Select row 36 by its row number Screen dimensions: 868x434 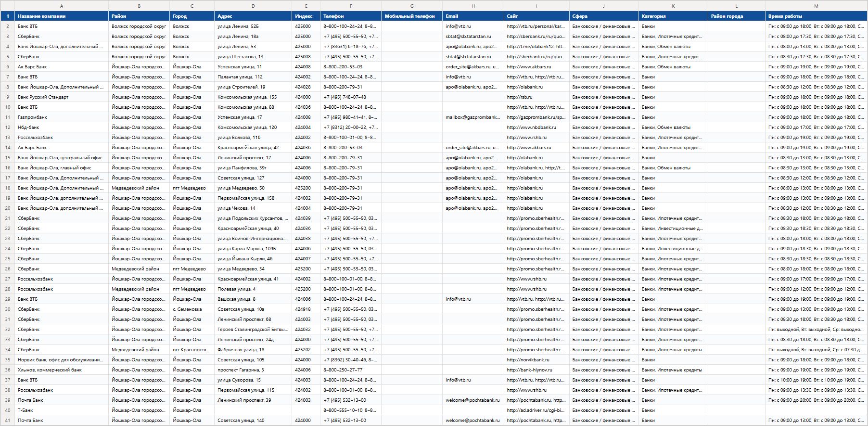point(8,370)
